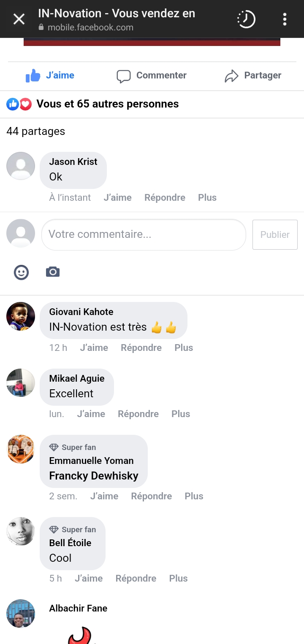304x644 pixels.
Task: Close the browser tab with X
Action: tap(19, 19)
